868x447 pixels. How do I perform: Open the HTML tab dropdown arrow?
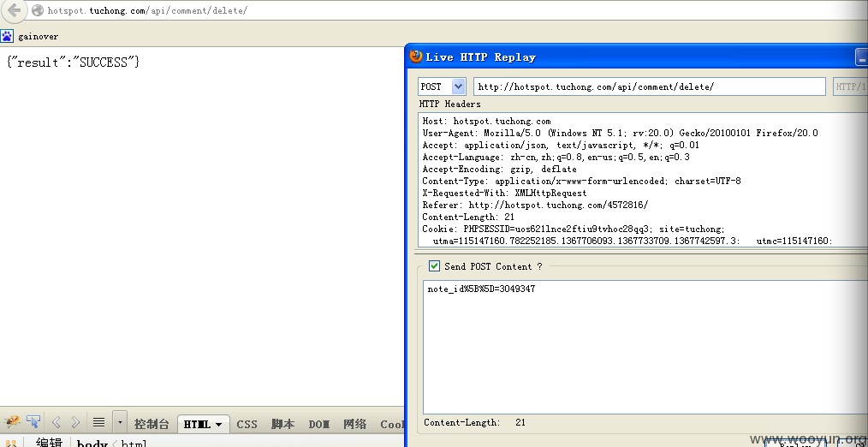pos(218,425)
